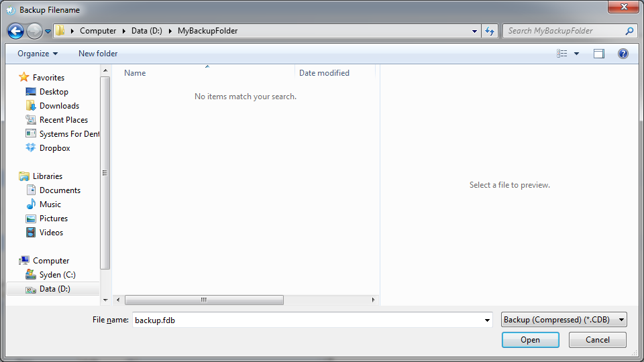Click New folder in toolbar
Image resolution: width=644 pixels, height=362 pixels.
(98, 54)
